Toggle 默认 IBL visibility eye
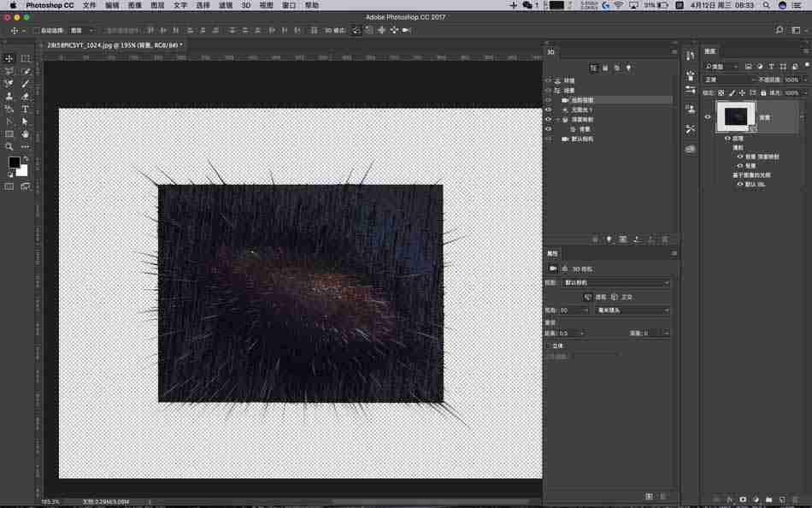Viewport: 812px width, 508px height. tap(740, 185)
